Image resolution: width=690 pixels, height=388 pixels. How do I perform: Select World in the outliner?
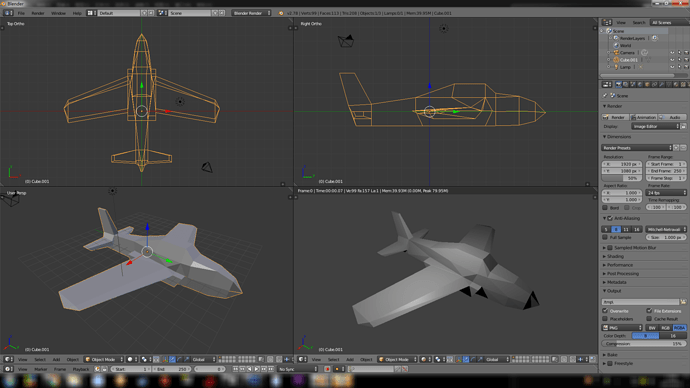tap(625, 45)
